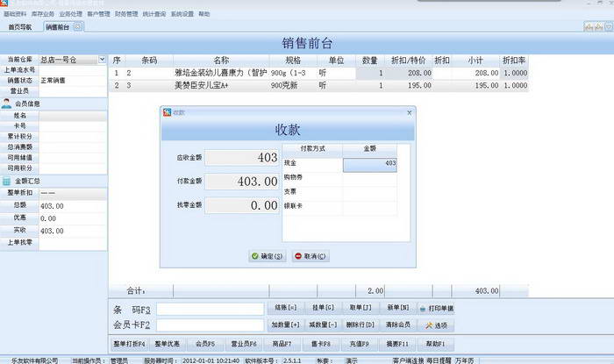Open the 客户管理 menu

[x=98, y=14]
